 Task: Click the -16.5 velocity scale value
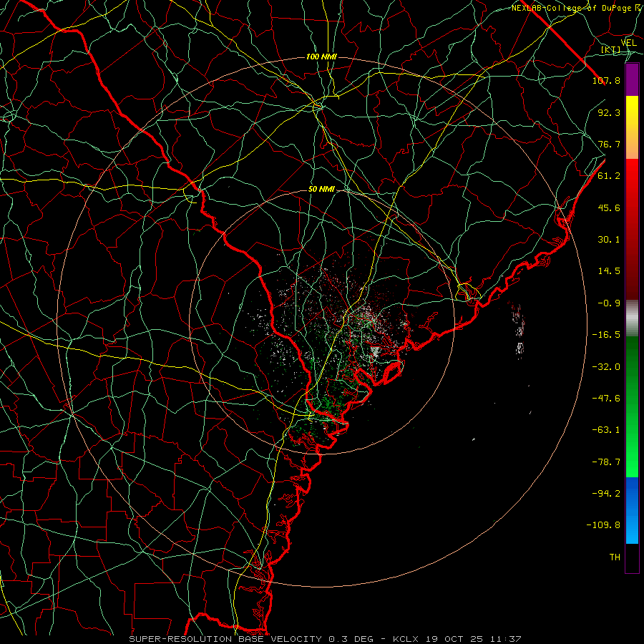(x=606, y=335)
